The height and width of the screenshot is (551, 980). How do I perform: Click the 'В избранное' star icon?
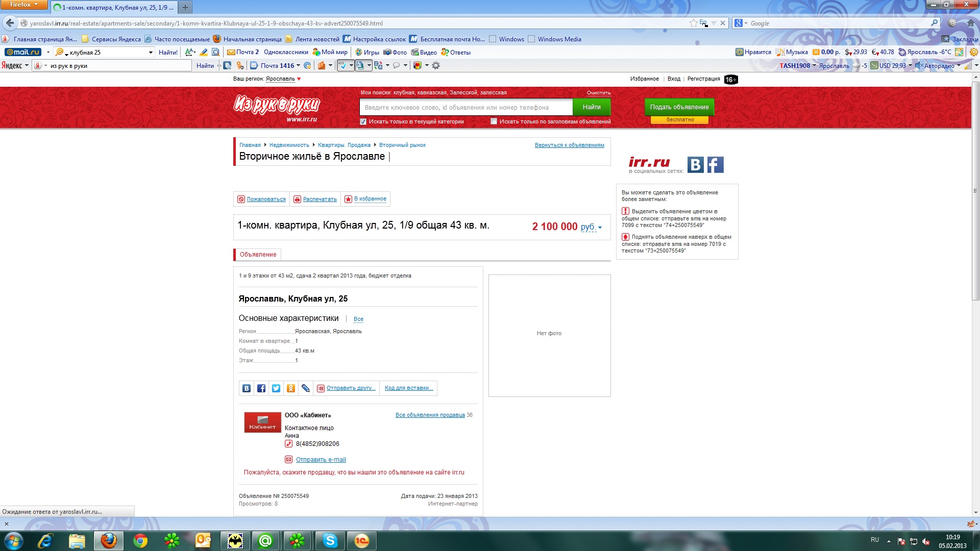pyautogui.click(x=348, y=199)
